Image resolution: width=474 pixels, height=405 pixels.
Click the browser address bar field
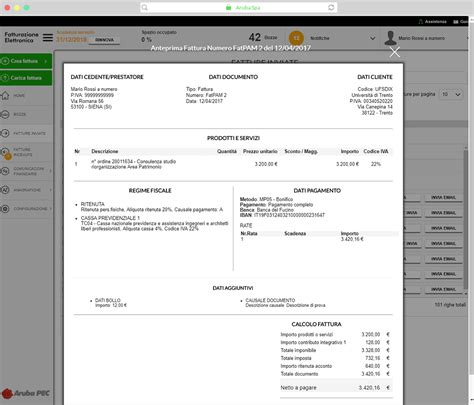point(238,7)
